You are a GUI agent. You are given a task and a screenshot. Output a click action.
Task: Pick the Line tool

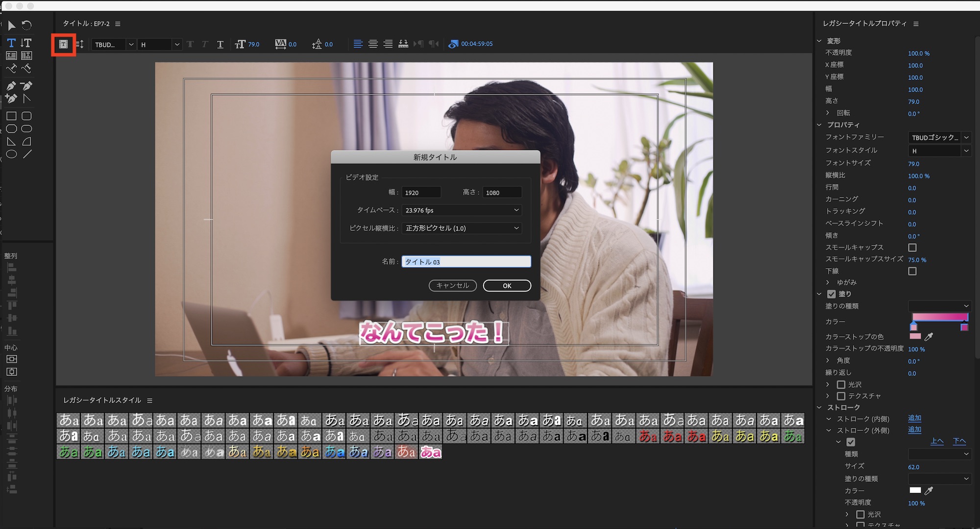coord(27,154)
